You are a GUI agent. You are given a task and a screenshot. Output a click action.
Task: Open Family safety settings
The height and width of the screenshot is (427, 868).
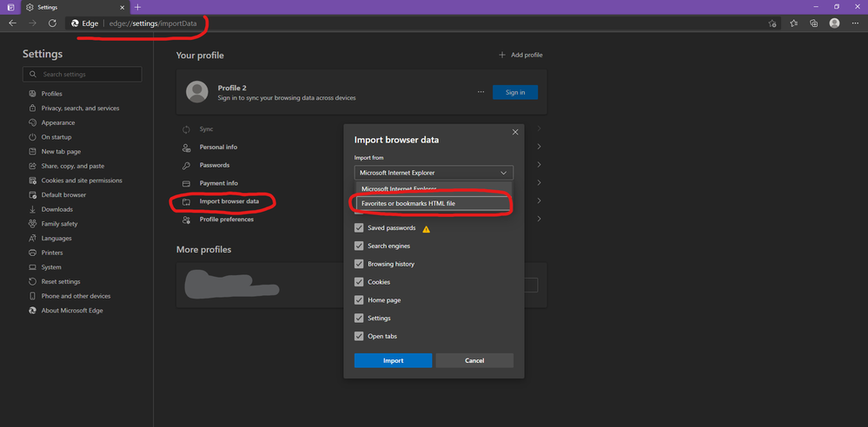tap(59, 223)
